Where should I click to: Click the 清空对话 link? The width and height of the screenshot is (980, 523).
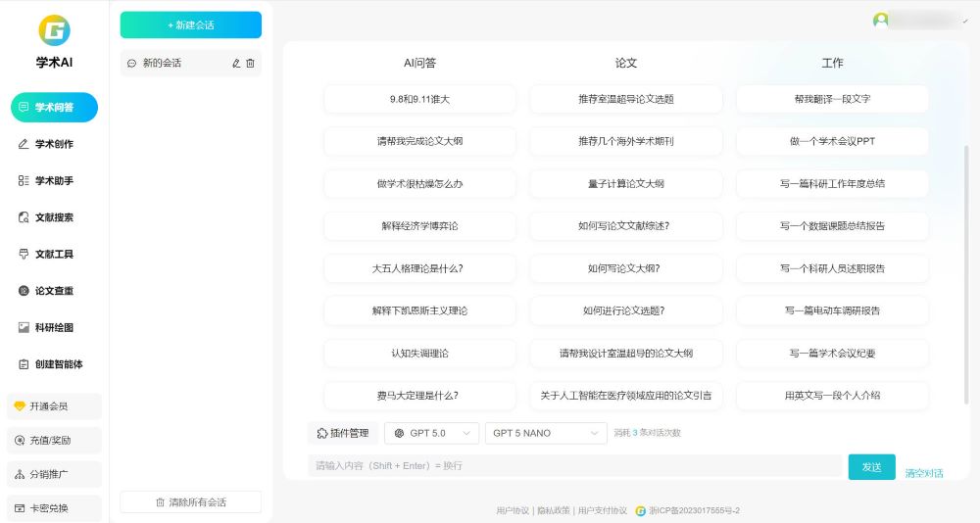click(923, 473)
